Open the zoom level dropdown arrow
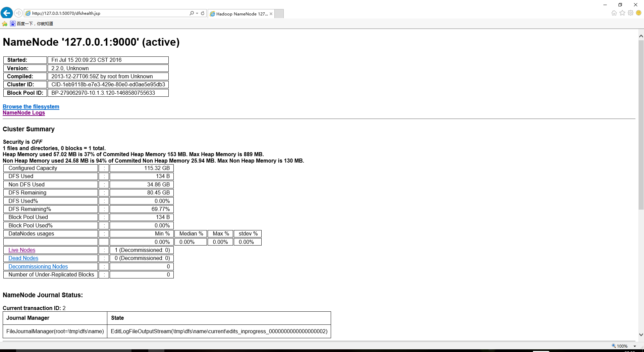 pos(635,346)
